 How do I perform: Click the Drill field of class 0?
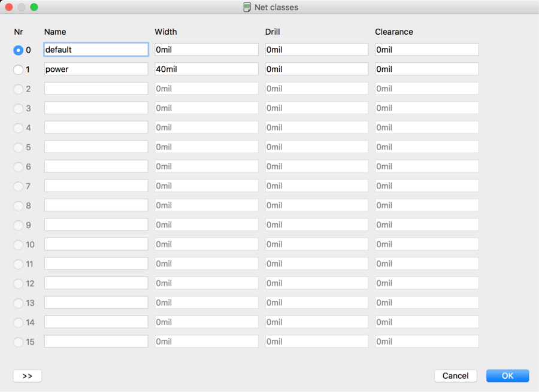coord(317,50)
